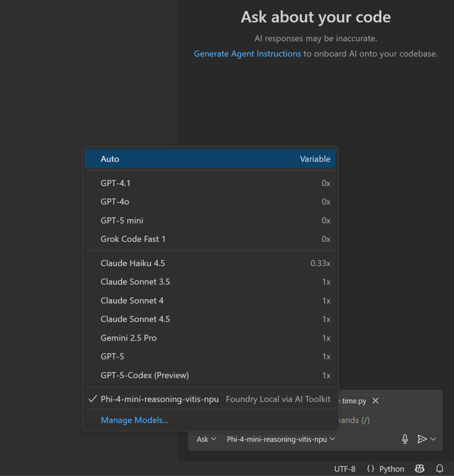Image resolution: width=454 pixels, height=476 pixels.
Task: Expand the Phi-4-mini-reasoning-vitis-npu model picker
Action: (281, 439)
